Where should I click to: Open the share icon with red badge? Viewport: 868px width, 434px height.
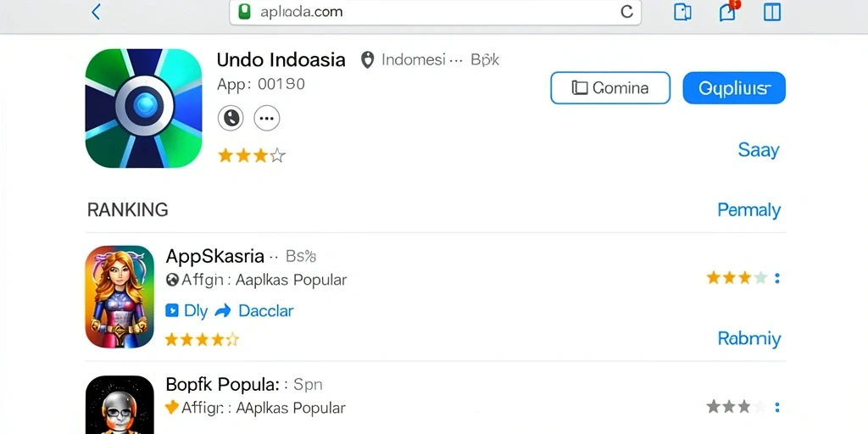tap(728, 11)
